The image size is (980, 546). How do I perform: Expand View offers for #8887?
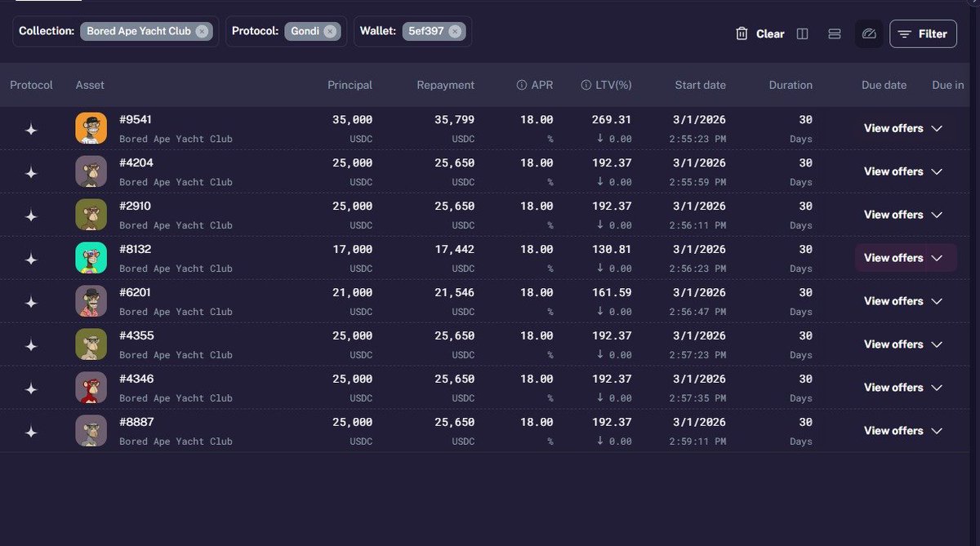(904, 431)
